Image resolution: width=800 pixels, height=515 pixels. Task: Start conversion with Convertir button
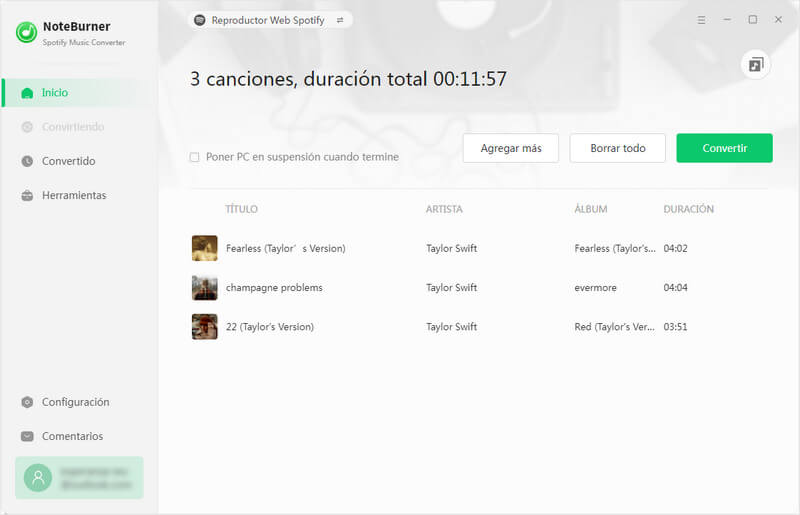(x=724, y=148)
